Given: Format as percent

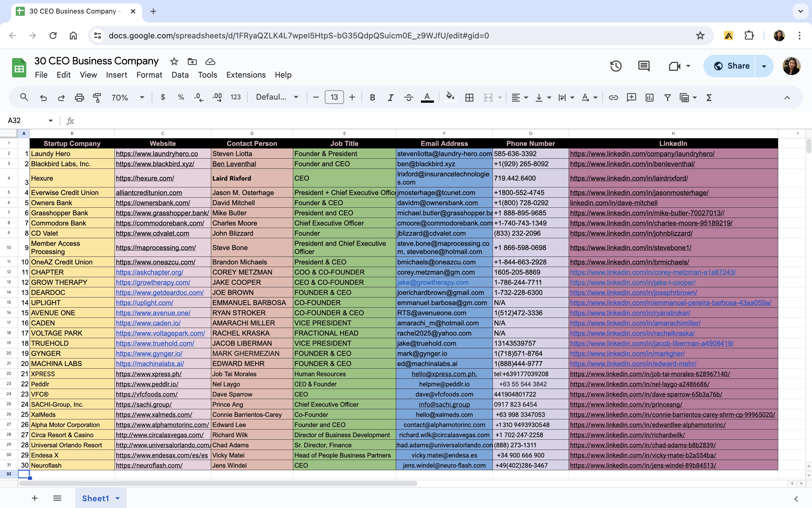Looking at the screenshot, I should [x=181, y=97].
